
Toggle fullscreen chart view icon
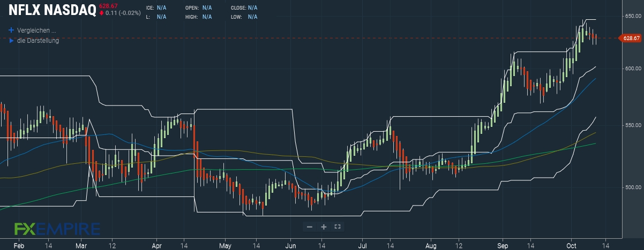coord(338,226)
